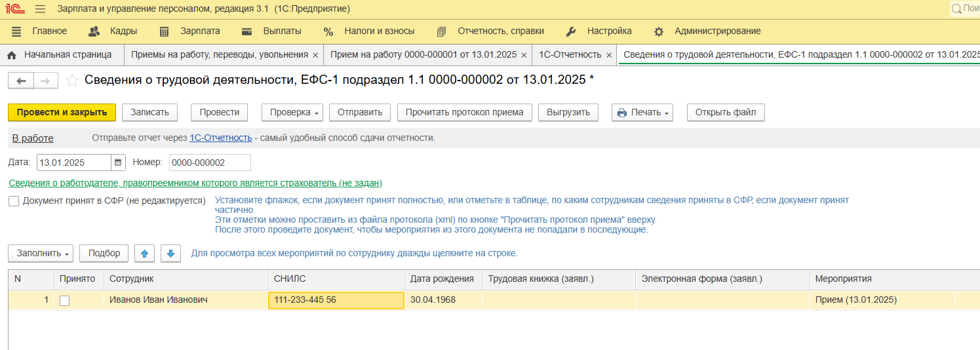Click the Номер input field
Screen dimensions: 980x350
209,163
